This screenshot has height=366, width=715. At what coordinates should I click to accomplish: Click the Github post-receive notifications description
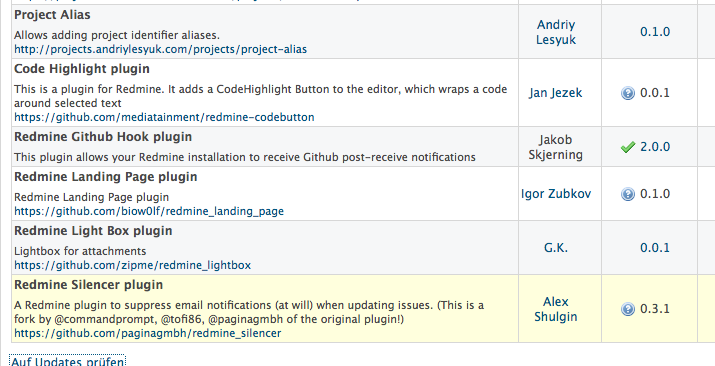pyautogui.click(x=245, y=157)
